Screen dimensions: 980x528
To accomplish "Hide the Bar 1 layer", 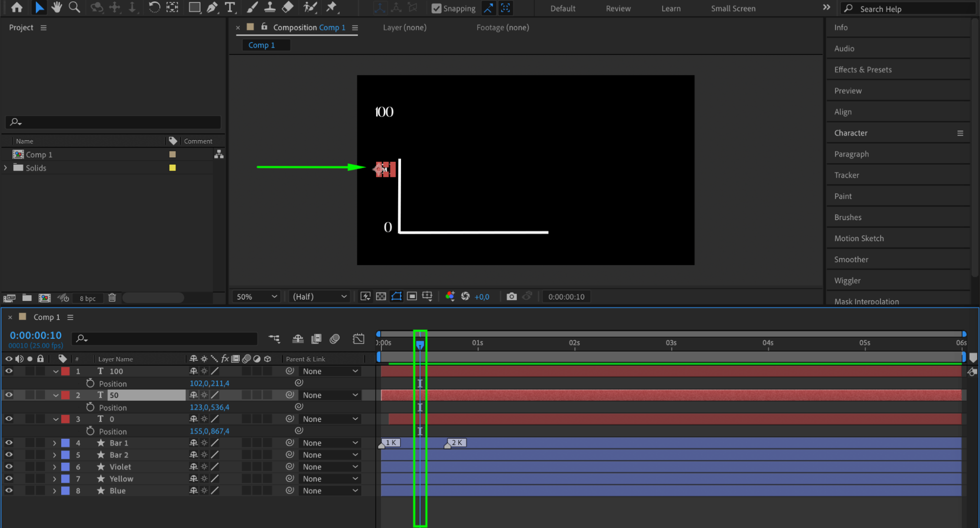I will [x=9, y=443].
